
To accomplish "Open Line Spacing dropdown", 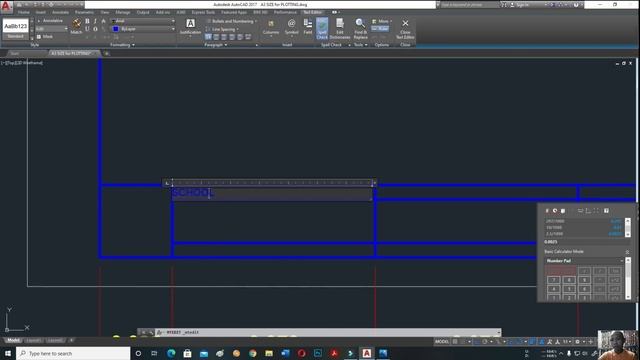I will pos(222,29).
